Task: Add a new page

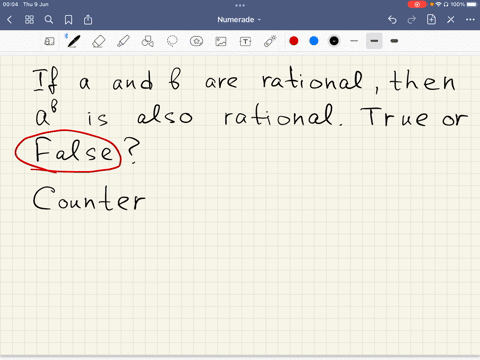Action: (431, 19)
